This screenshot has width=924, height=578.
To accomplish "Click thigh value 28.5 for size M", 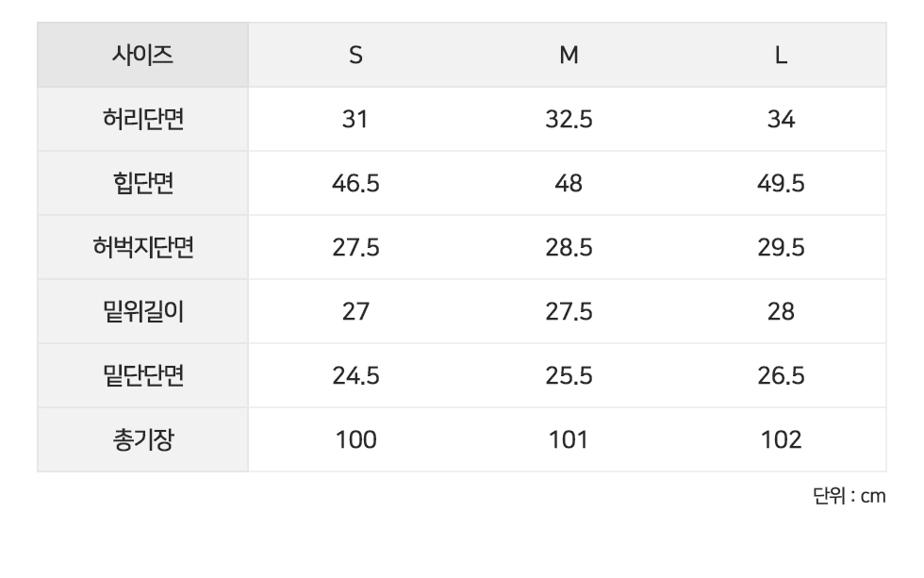I will click(569, 248).
